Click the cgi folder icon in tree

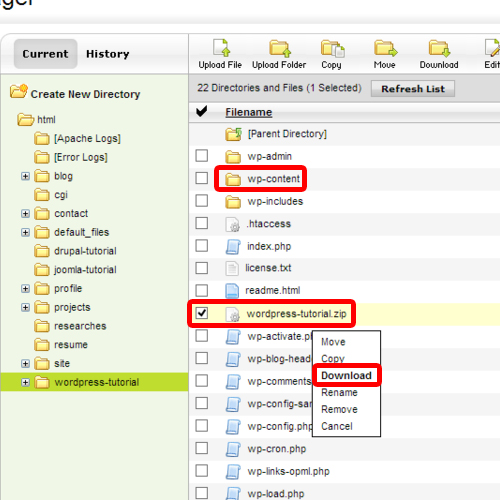click(42, 195)
